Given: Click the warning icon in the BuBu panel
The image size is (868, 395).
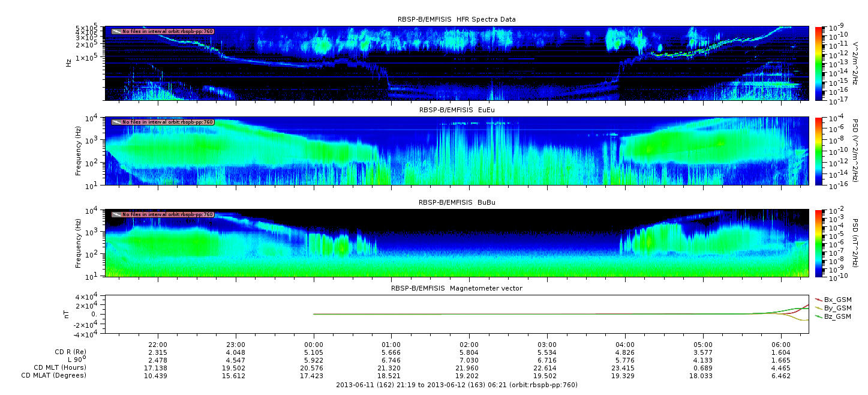Looking at the screenshot, I should 116,214.
